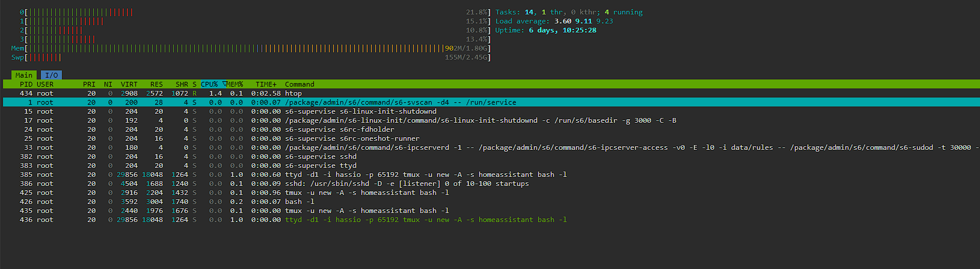
Task: Sort by SHR column header
Action: (x=182, y=84)
